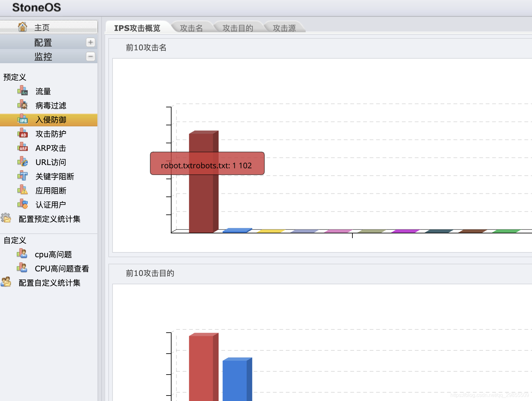This screenshot has height=401, width=532.
Task: Open 应用阻断 statistics
Action: point(51,191)
